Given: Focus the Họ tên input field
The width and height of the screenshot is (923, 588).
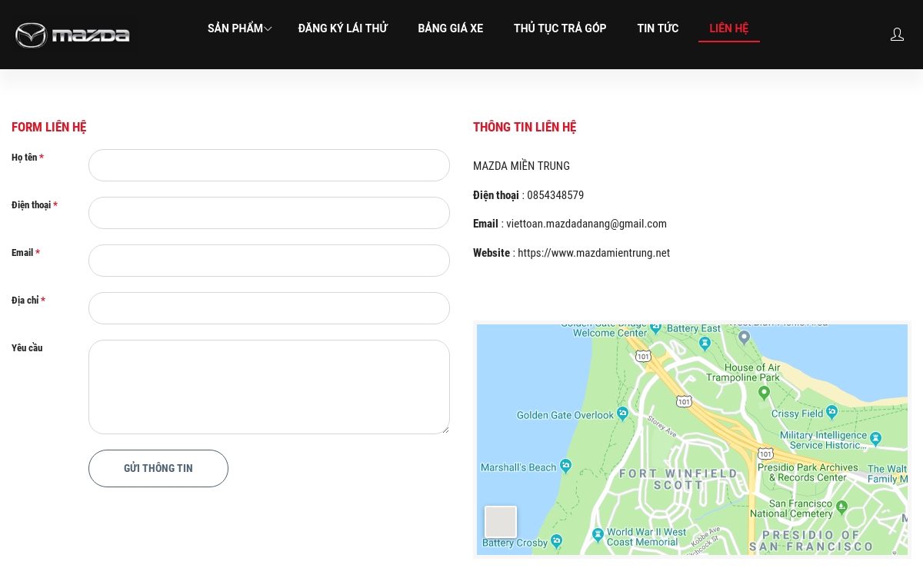Looking at the screenshot, I should pos(269,165).
